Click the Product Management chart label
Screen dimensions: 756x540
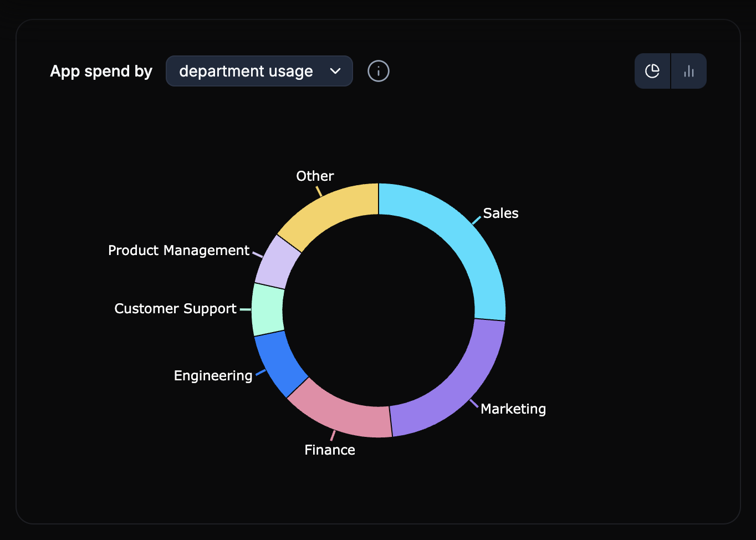(x=178, y=251)
